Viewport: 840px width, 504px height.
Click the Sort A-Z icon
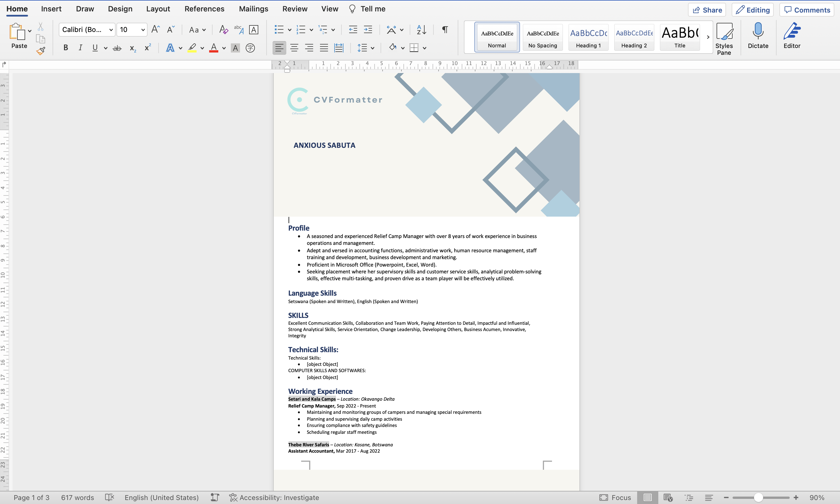pyautogui.click(x=421, y=30)
